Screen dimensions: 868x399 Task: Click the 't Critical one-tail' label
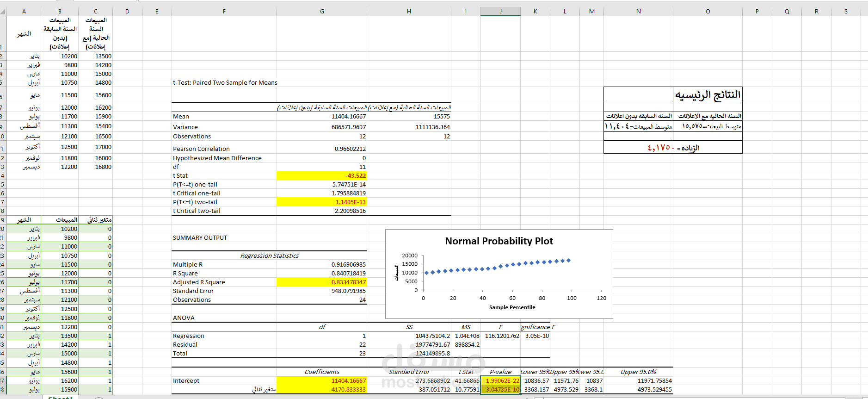coord(224,193)
